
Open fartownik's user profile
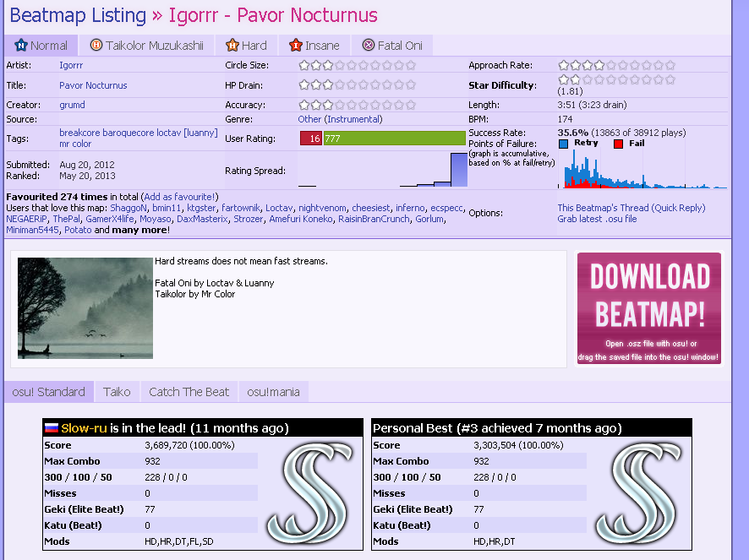coord(241,208)
